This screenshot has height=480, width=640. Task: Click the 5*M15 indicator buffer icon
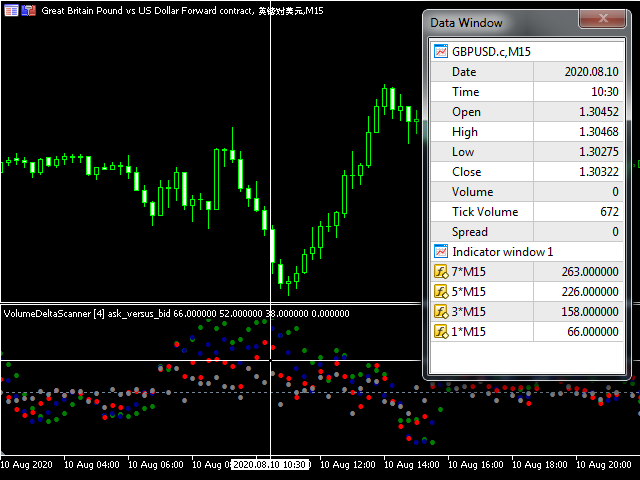[x=440, y=292]
